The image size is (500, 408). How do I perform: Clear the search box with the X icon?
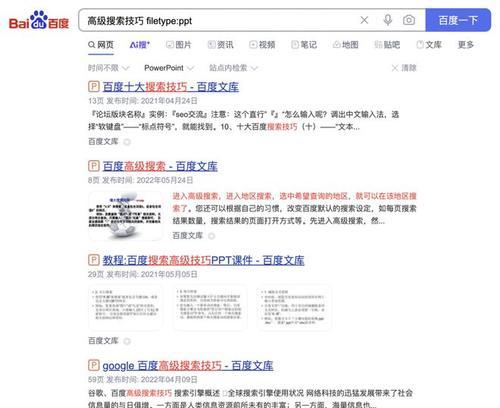[x=364, y=20]
